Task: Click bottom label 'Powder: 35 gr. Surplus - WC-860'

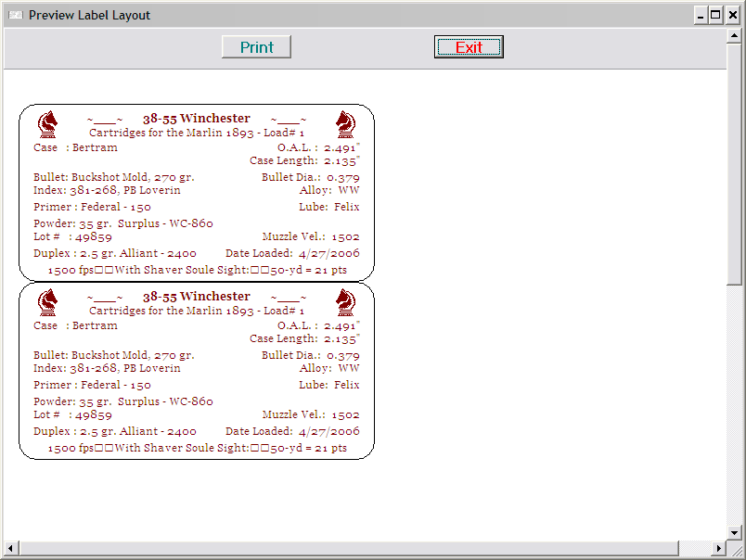Action: (122, 401)
